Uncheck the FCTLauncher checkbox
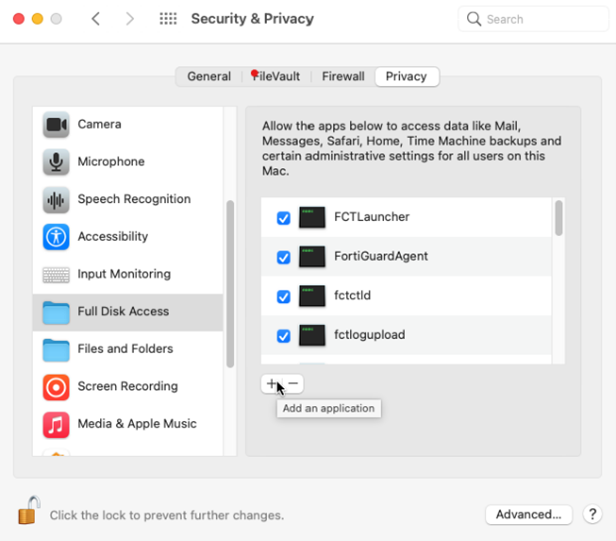The width and height of the screenshot is (616, 541). click(283, 217)
